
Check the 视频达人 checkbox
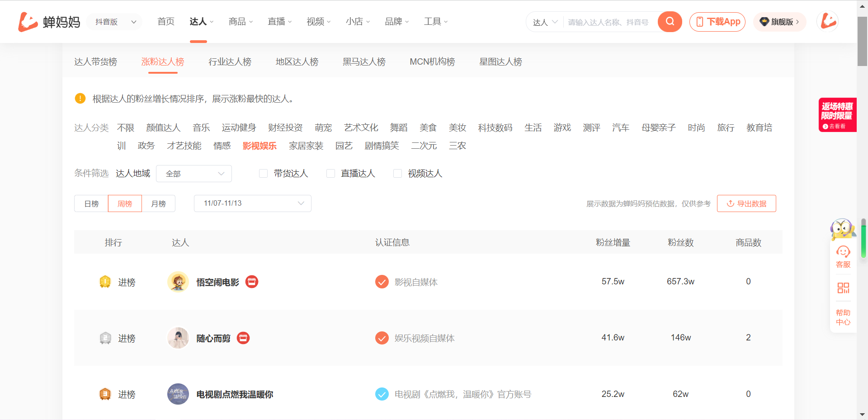tap(397, 173)
